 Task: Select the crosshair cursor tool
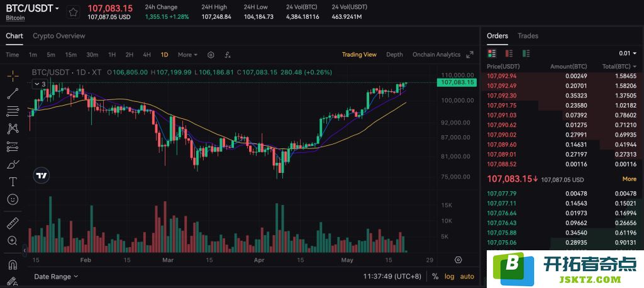(x=13, y=75)
